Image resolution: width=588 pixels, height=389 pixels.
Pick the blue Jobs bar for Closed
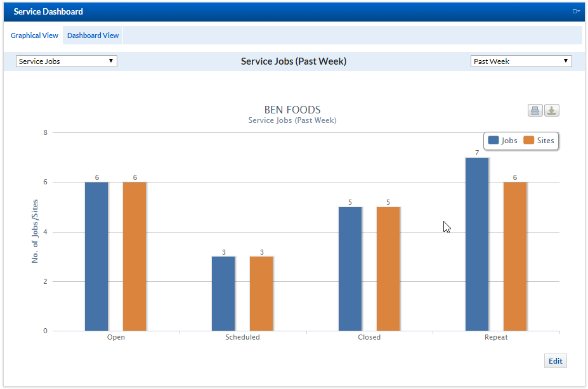click(x=350, y=269)
